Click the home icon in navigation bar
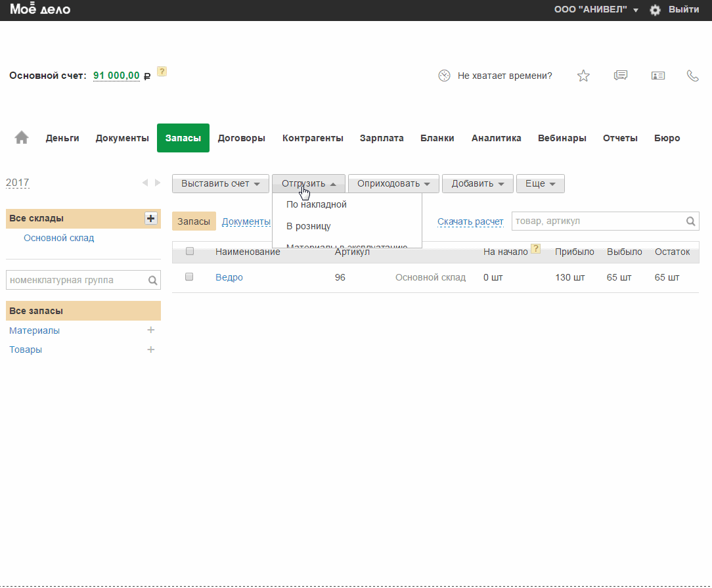Image resolution: width=712 pixels, height=588 pixels. click(22, 138)
